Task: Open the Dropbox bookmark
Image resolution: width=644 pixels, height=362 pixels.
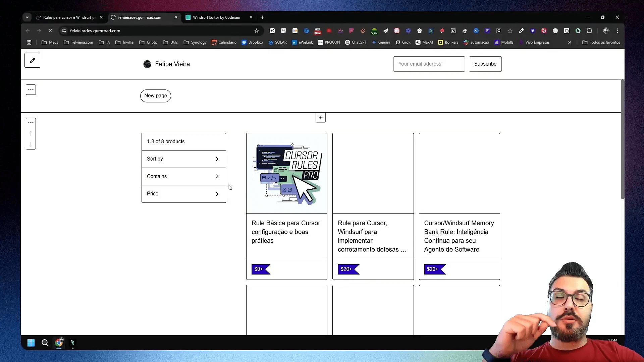Action: [252, 42]
